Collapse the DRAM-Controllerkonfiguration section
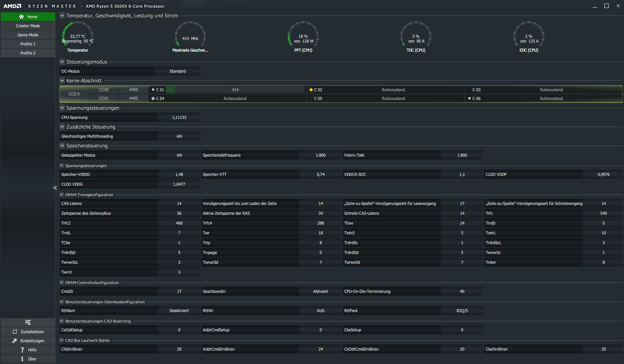 (62, 283)
